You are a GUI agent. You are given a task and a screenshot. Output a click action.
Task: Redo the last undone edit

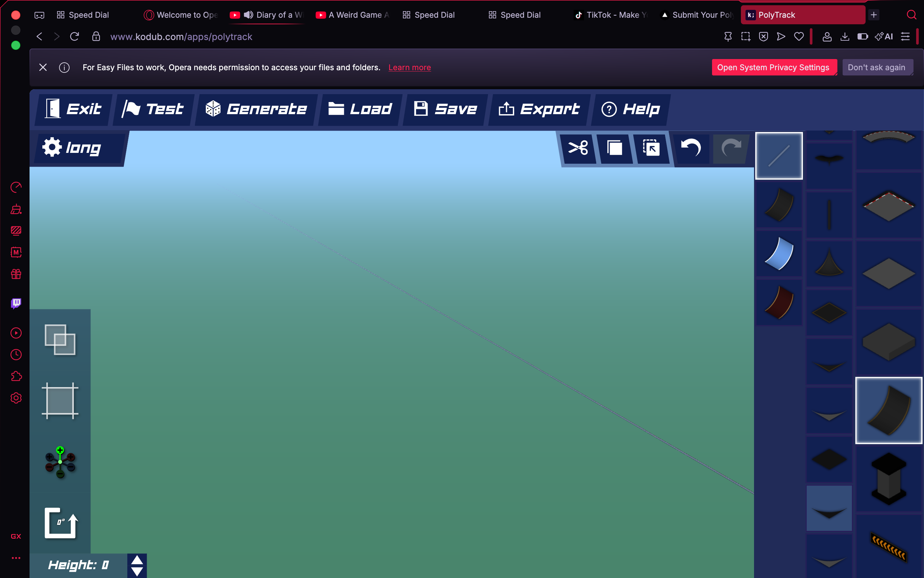730,148
